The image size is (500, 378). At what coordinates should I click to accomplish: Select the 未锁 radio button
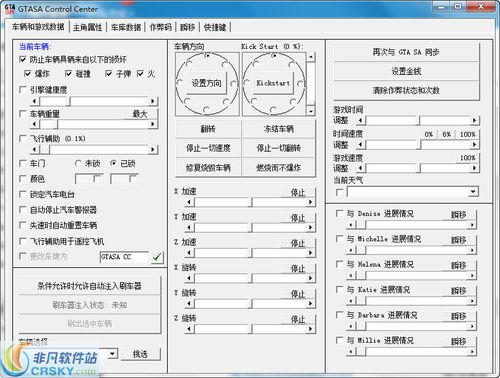point(78,163)
